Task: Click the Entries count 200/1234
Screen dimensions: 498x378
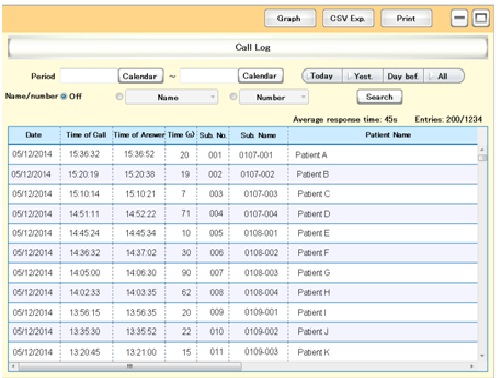Action: (x=448, y=119)
